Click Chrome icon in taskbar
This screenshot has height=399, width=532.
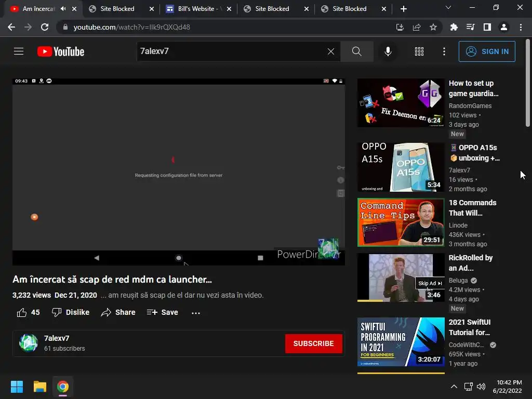click(x=62, y=387)
